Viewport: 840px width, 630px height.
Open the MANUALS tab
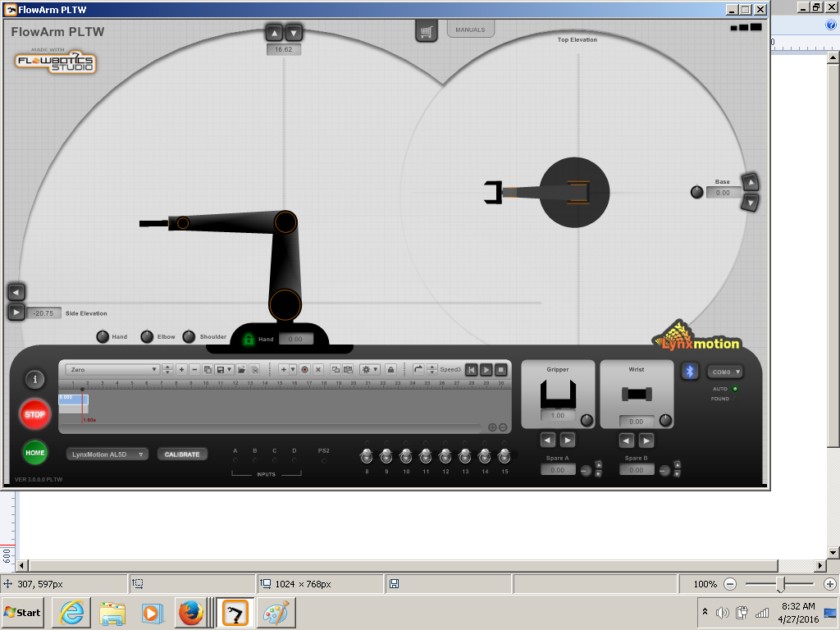tap(470, 30)
